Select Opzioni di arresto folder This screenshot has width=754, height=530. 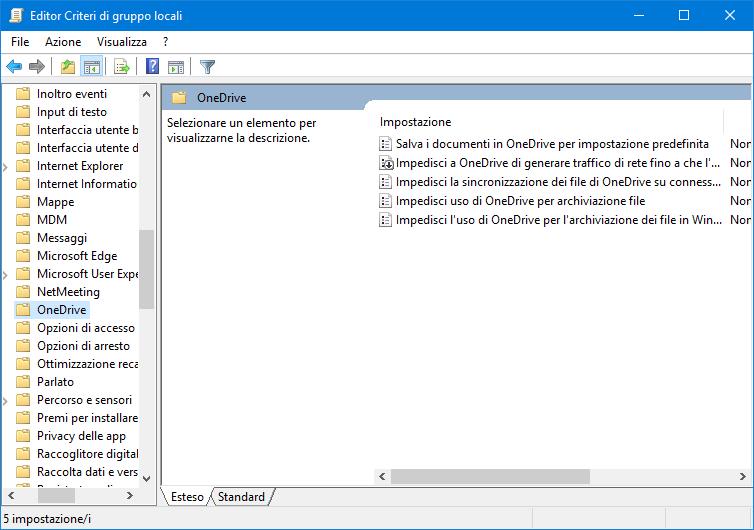pyautogui.click(x=84, y=346)
